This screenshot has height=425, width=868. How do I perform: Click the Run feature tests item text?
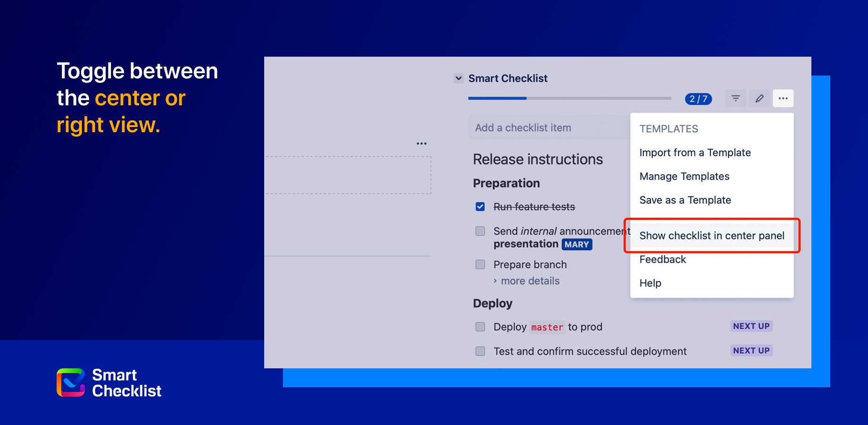534,206
